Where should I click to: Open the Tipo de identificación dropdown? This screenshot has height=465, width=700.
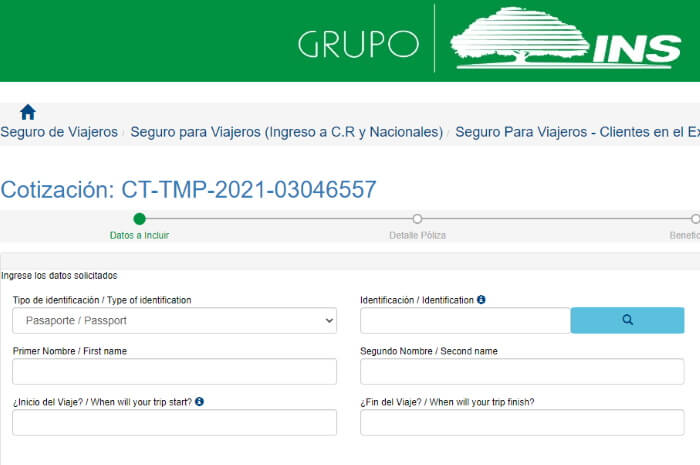[x=174, y=321]
